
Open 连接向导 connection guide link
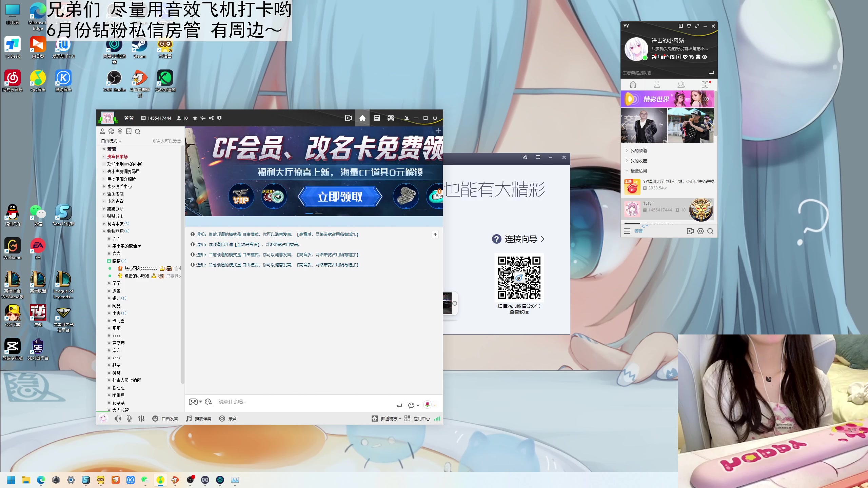(x=518, y=239)
